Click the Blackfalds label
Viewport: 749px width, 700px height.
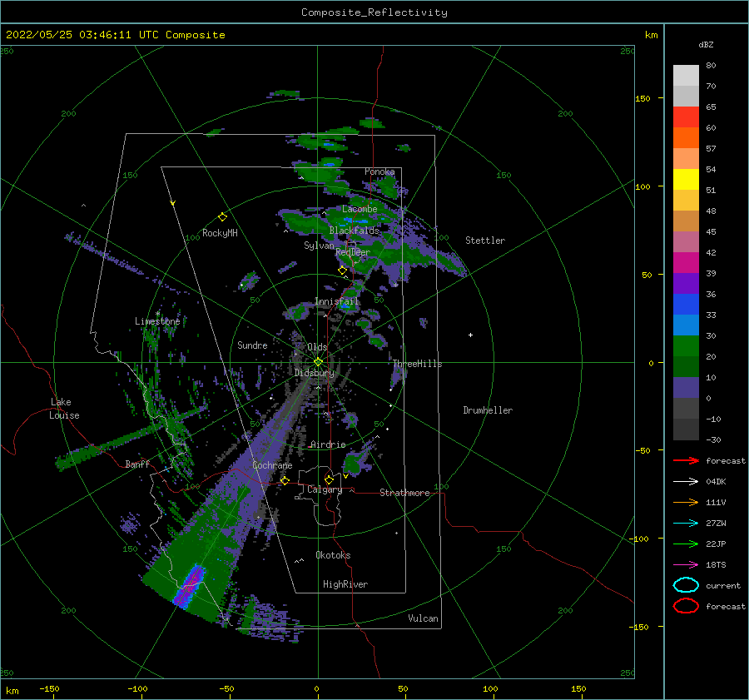[354, 231]
